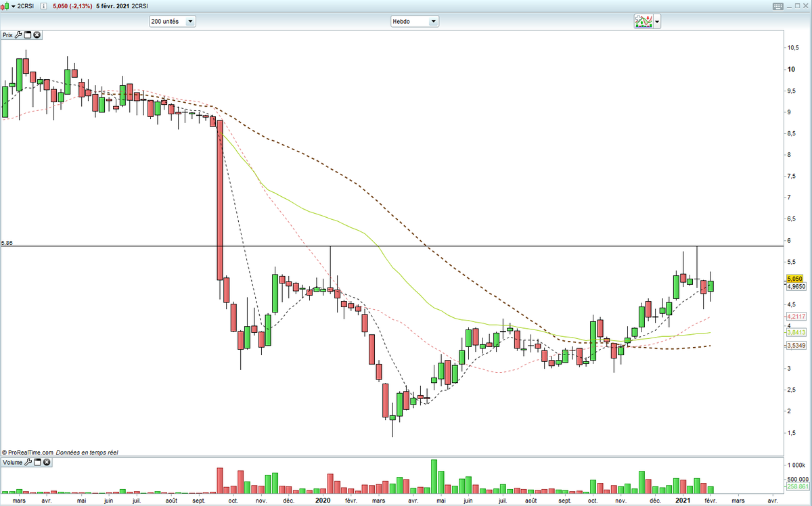Viewport: 812px width, 506px height.
Task: Click the 3,5349 moving average value
Action: point(796,346)
